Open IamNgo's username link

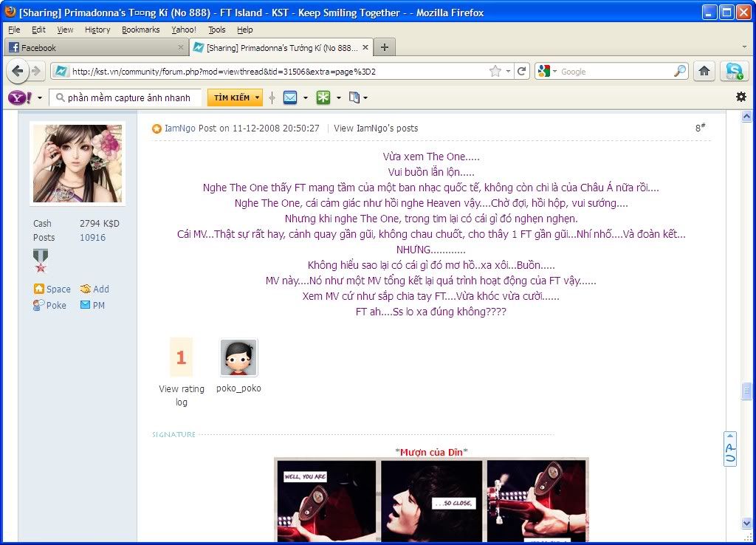[x=180, y=128]
